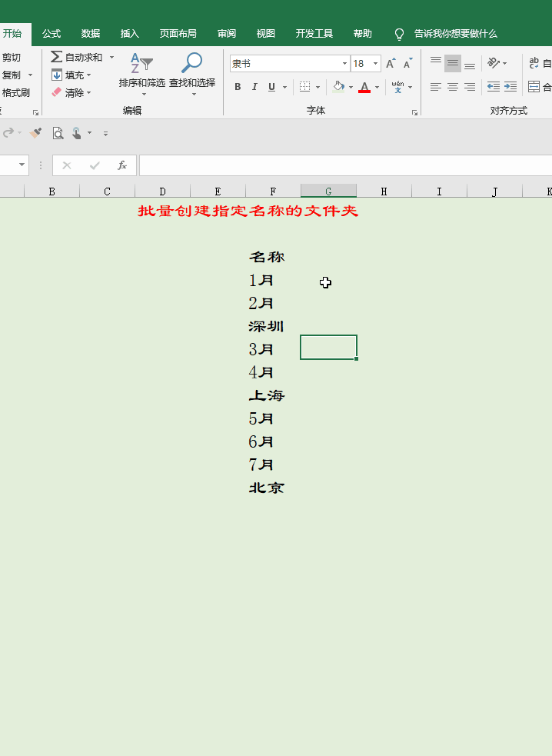Click the Fill (填充) down-arrow icon
Image resolution: width=552 pixels, height=756 pixels.
tap(56, 75)
